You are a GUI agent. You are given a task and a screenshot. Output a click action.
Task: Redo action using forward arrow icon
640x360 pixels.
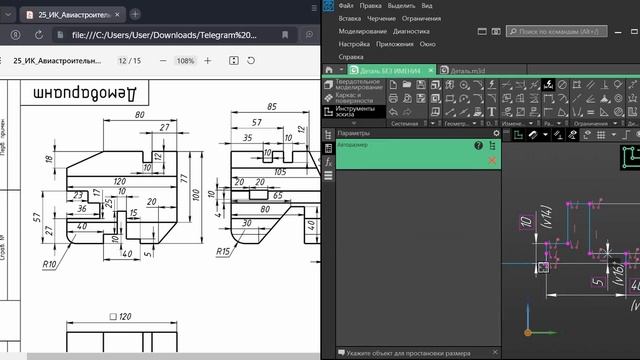pos(407,112)
